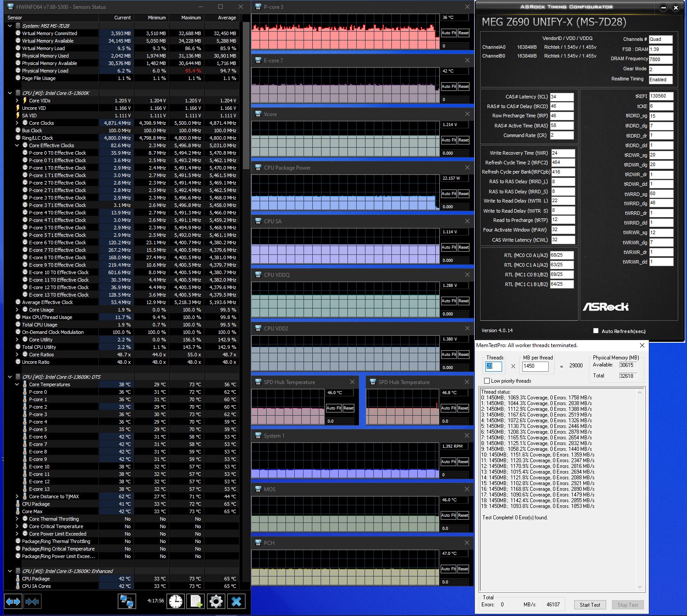Image resolution: width=687 pixels, height=616 pixels.
Task: Click the Average column header
Action: point(222,18)
